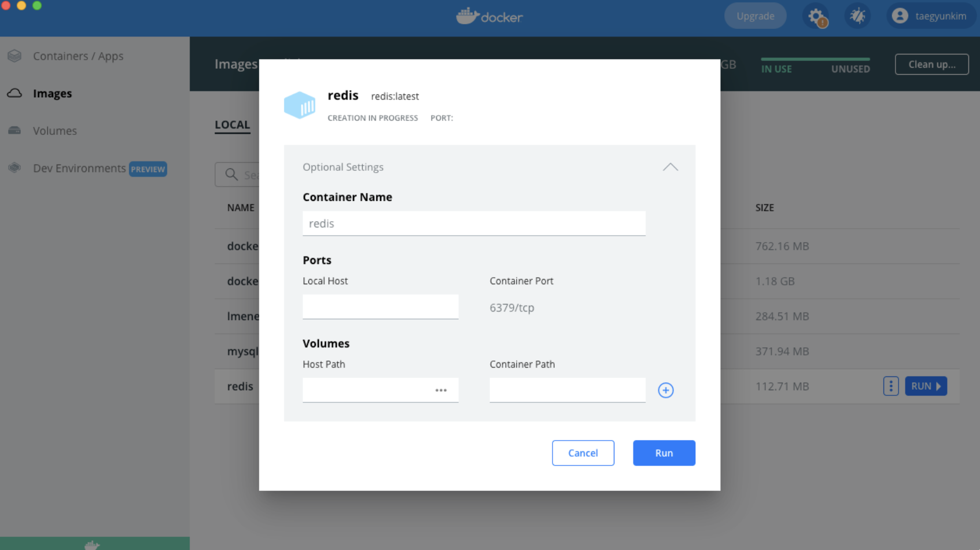Image resolution: width=980 pixels, height=550 pixels.
Task: Click the CREATION IN PROGRESS status
Action: pos(373,118)
